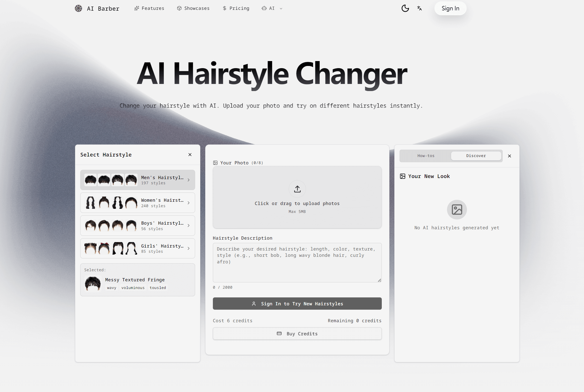Expand the Girls' Hairstyles chevron
This screenshot has height=392, width=584.
(x=189, y=248)
